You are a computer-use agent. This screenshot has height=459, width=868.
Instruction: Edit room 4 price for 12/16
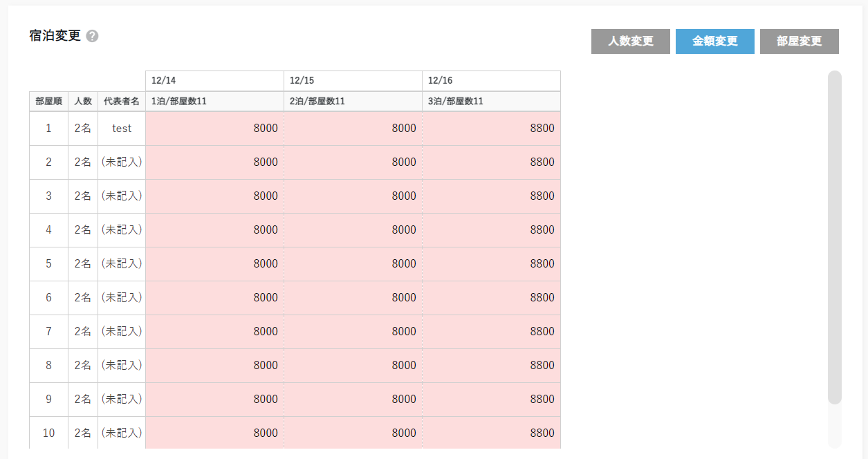tap(491, 230)
